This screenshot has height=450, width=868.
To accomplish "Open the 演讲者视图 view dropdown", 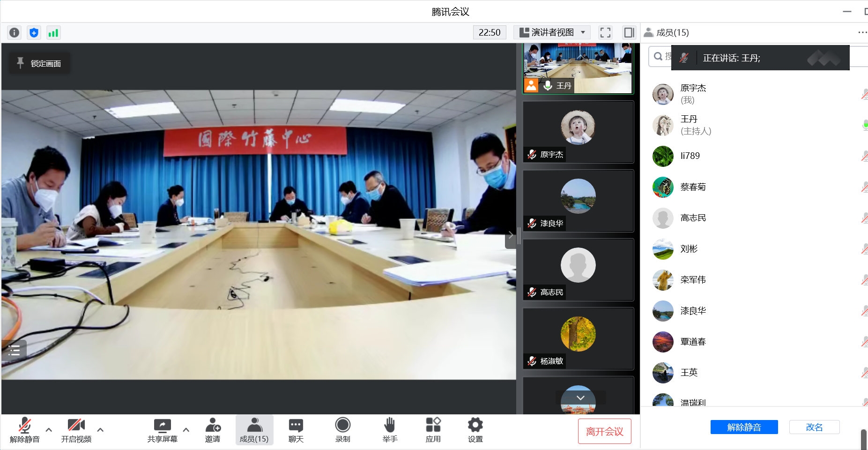I will click(x=552, y=32).
